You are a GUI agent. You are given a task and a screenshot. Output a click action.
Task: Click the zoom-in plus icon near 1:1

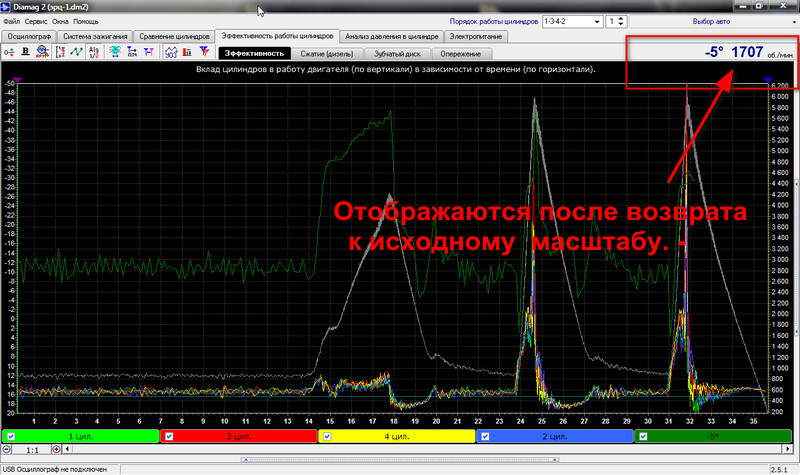pyautogui.click(x=56, y=449)
